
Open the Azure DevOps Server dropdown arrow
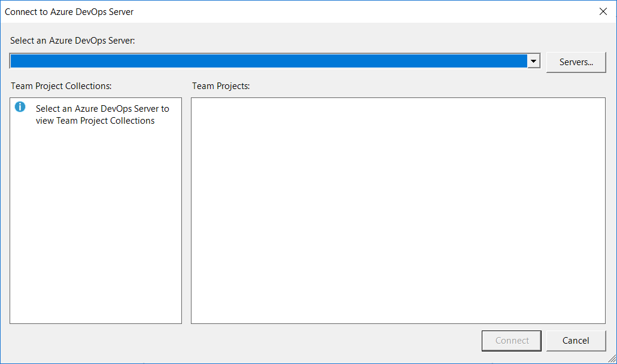(533, 60)
